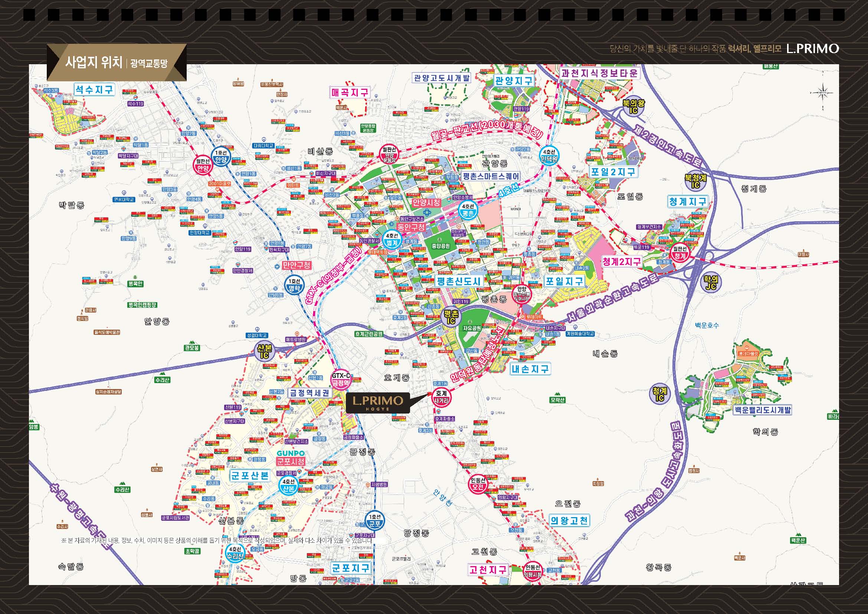Click the L.PRIMO HOGYE location callout

click(378, 403)
